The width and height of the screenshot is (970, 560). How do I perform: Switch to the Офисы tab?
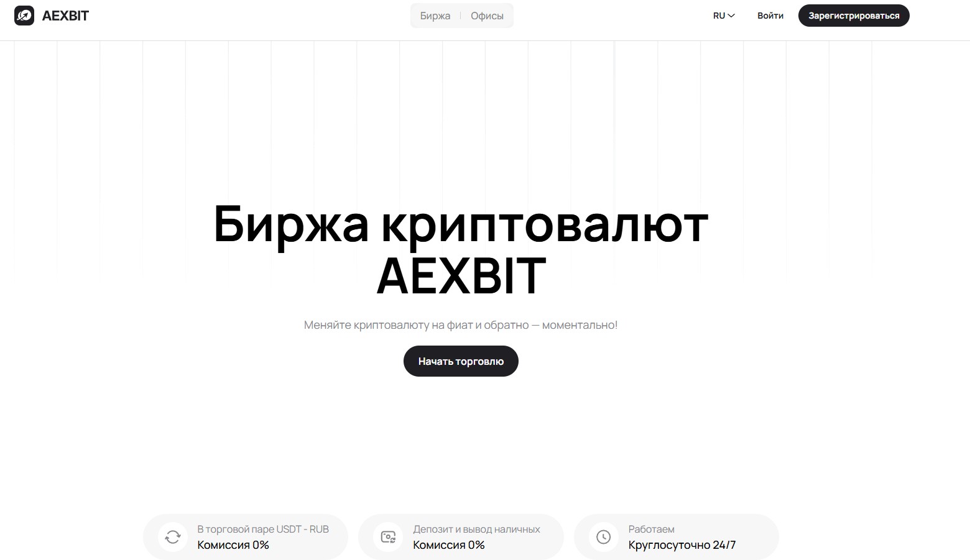click(x=487, y=16)
